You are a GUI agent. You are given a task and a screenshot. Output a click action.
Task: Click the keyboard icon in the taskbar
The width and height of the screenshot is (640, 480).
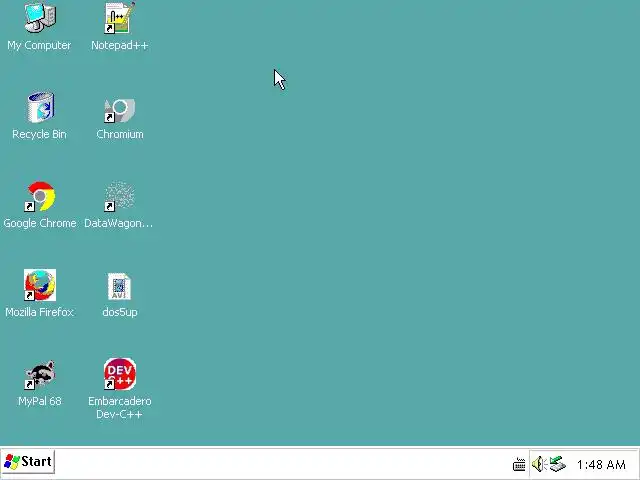coord(519,464)
